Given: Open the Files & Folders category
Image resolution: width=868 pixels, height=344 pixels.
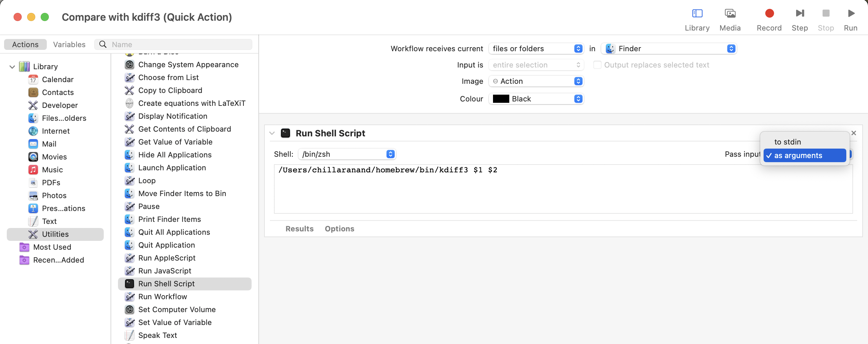Looking at the screenshot, I should pyautogui.click(x=64, y=118).
